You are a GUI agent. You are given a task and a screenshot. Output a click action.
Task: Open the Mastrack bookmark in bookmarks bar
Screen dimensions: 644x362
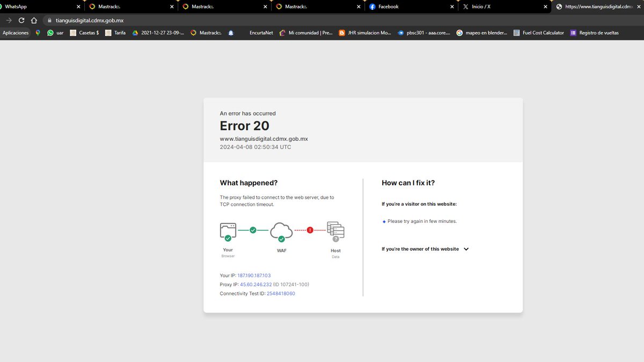tap(206, 33)
